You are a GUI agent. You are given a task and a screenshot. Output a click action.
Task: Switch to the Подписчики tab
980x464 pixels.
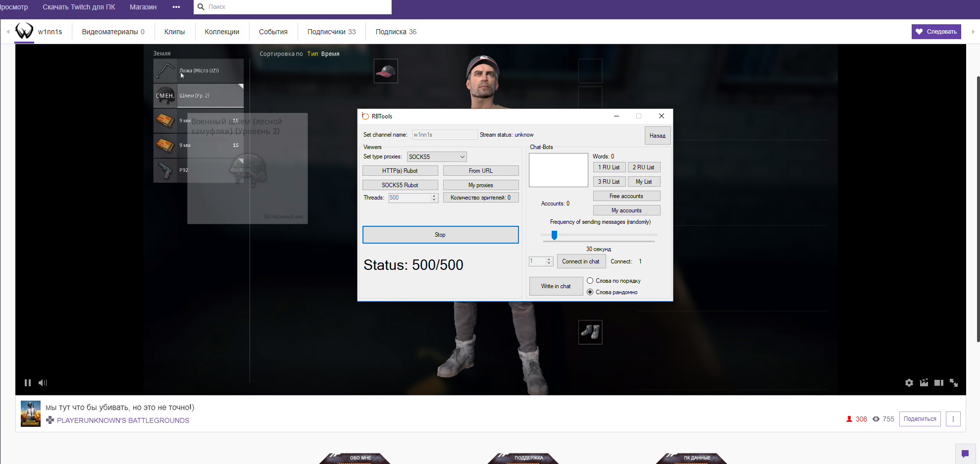(331, 32)
